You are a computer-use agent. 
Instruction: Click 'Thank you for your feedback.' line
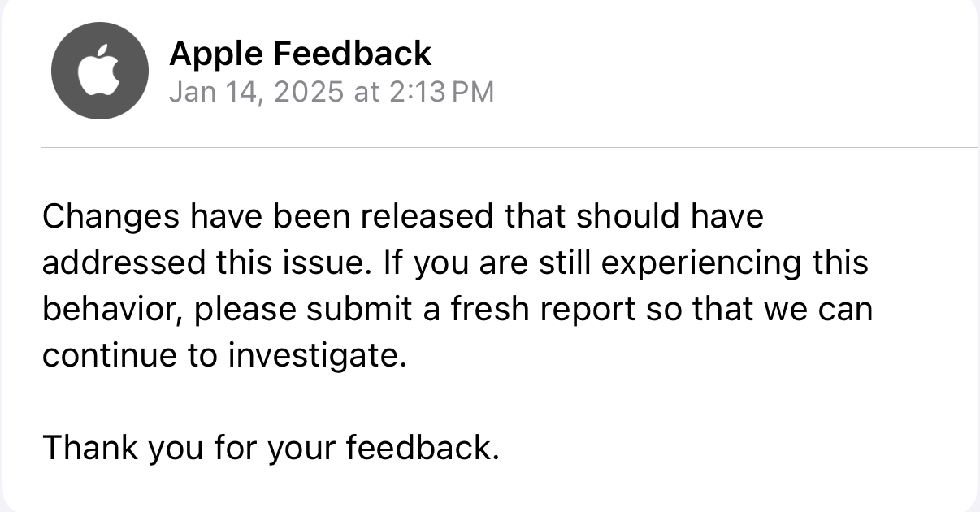(271, 448)
